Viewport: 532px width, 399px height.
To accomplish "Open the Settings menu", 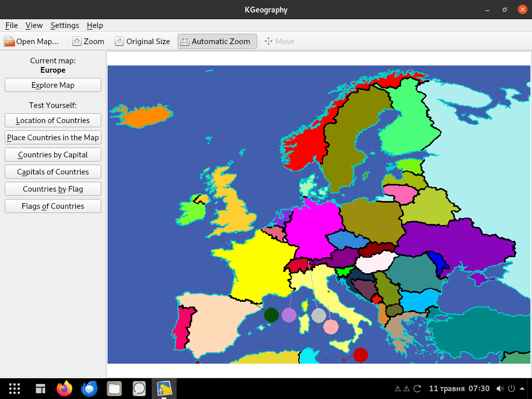I will coord(64,25).
